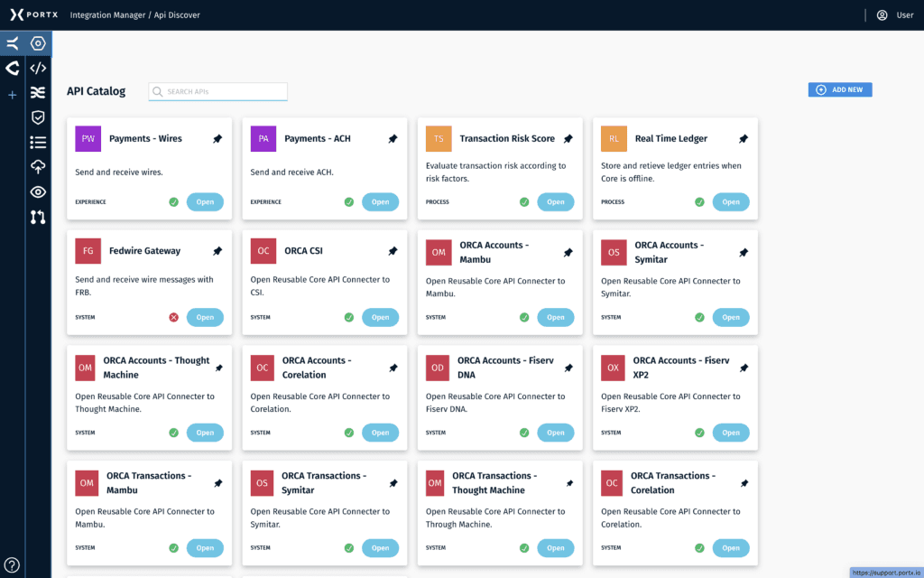Viewport: 924px width, 578px height.
Task: Pin the ORCA Transactions - Corelation card
Action: [x=744, y=484]
